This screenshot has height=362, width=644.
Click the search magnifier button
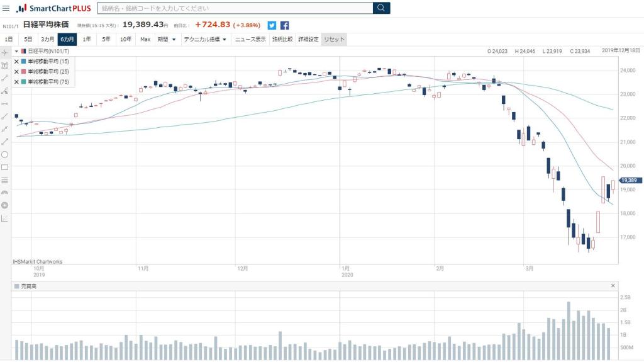(381, 8)
